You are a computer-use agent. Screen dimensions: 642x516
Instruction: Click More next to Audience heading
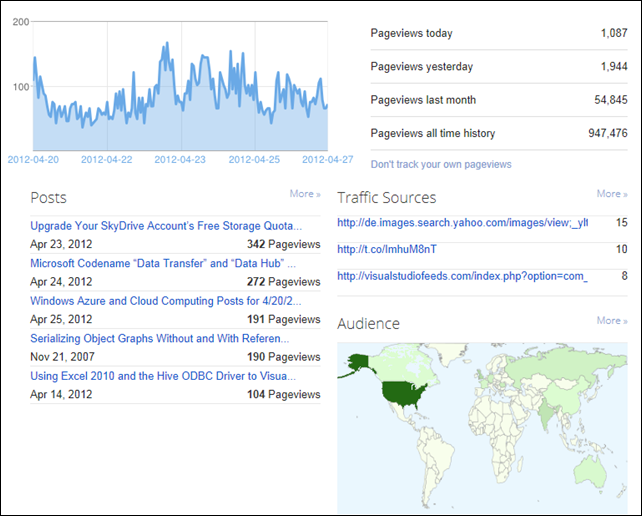coord(612,320)
